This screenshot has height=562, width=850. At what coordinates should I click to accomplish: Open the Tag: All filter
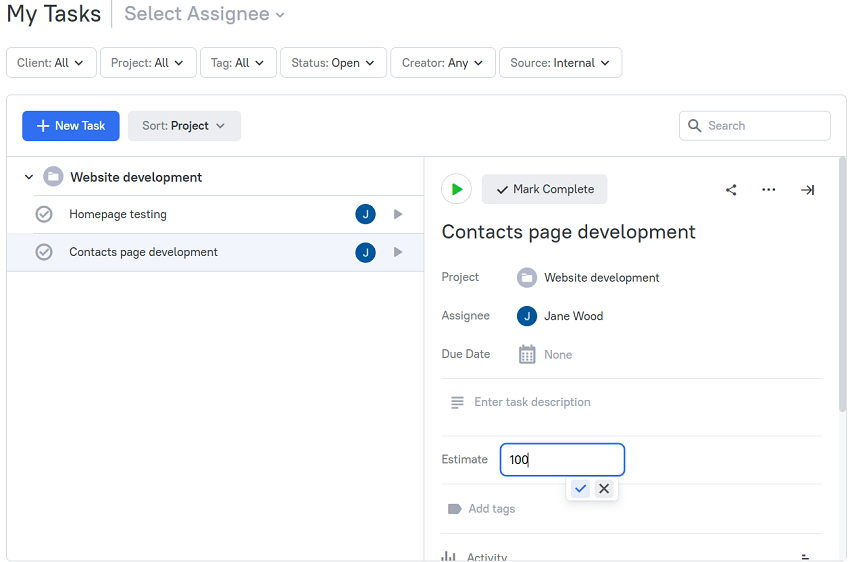pos(238,63)
